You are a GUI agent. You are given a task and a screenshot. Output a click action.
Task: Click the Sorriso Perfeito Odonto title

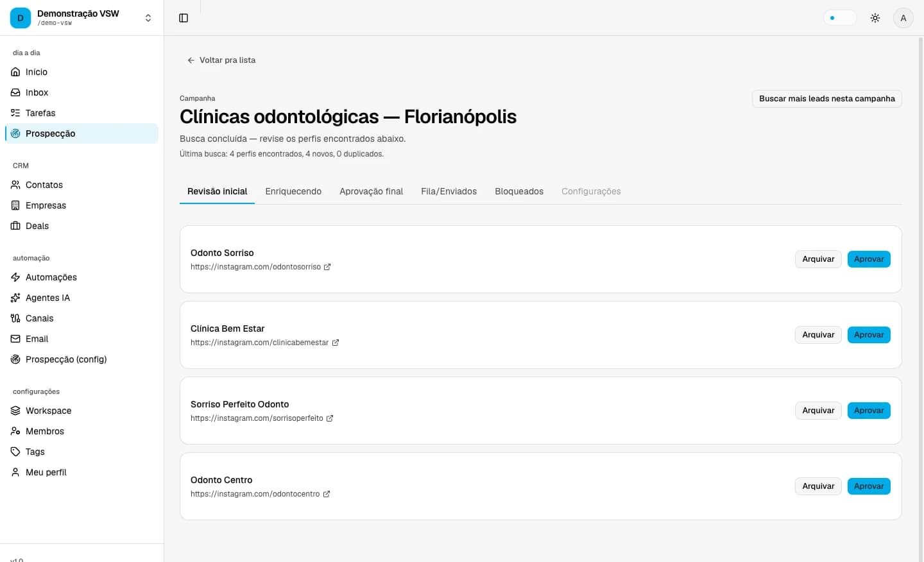tap(239, 404)
